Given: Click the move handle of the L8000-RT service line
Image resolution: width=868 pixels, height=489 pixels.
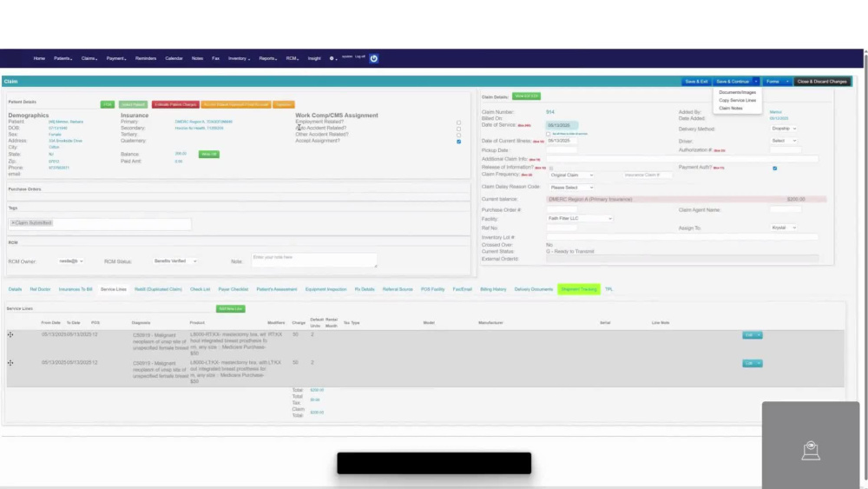Looking at the screenshot, I should 10,334.
